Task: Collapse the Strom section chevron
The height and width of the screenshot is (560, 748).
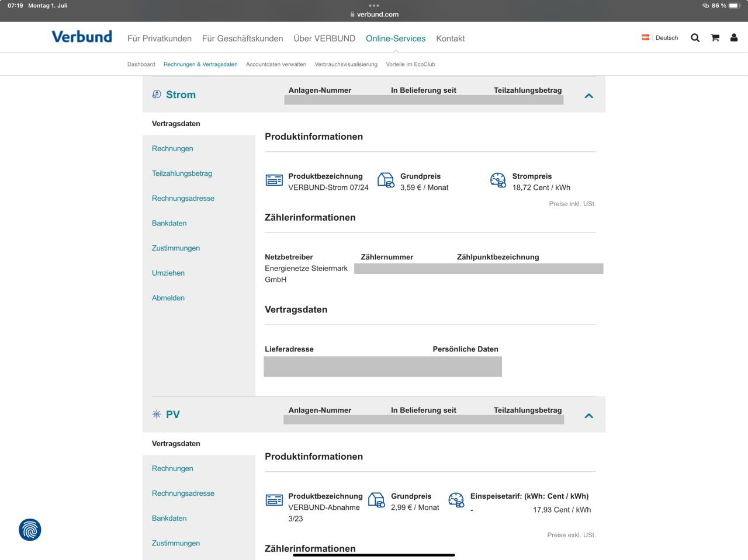Action: click(x=589, y=96)
